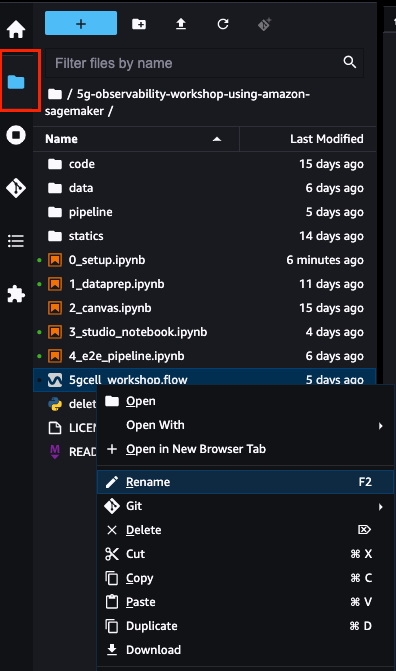This screenshot has width=396, height=671.
Task: Open Running Terminals and Kernels icon
Action: pos(16,135)
